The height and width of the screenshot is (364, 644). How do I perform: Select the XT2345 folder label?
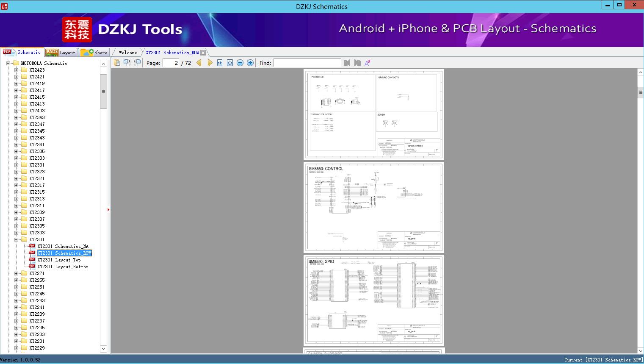[x=37, y=131]
